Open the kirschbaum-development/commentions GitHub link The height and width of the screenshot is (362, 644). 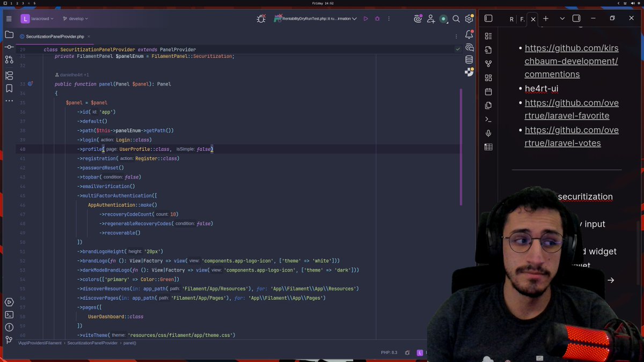(x=572, y=61)
